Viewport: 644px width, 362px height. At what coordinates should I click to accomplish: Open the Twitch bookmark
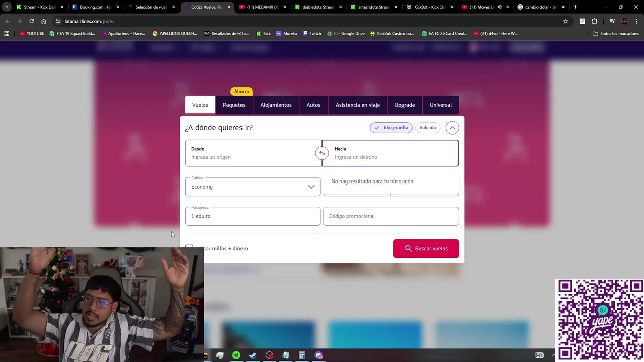pyautogui.click(x=312, y=34)
